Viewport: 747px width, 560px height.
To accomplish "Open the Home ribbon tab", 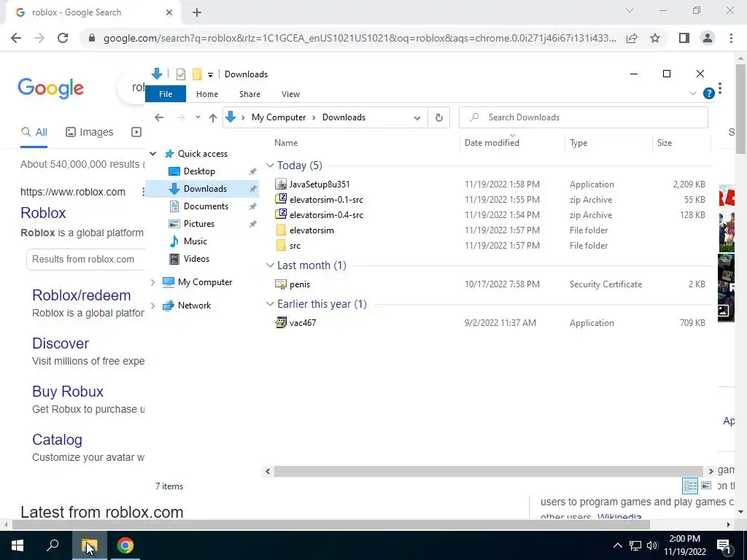I will (x=206, y=94).
